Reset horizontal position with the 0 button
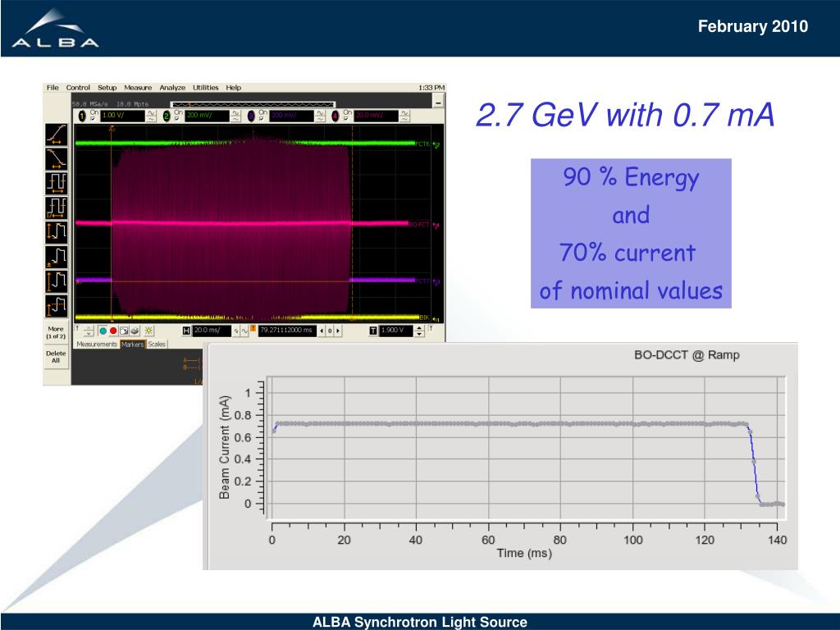This screenshot has height=630, width=840. (x=330, y=331)
